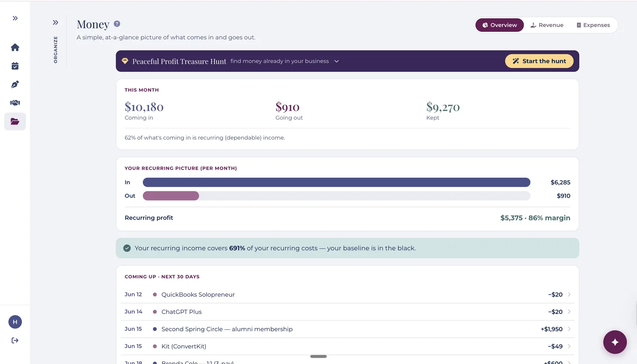Click the Recurring profit label
This screenshot has width=637, height=364.
pyautogui.click(x=149, y=218)
